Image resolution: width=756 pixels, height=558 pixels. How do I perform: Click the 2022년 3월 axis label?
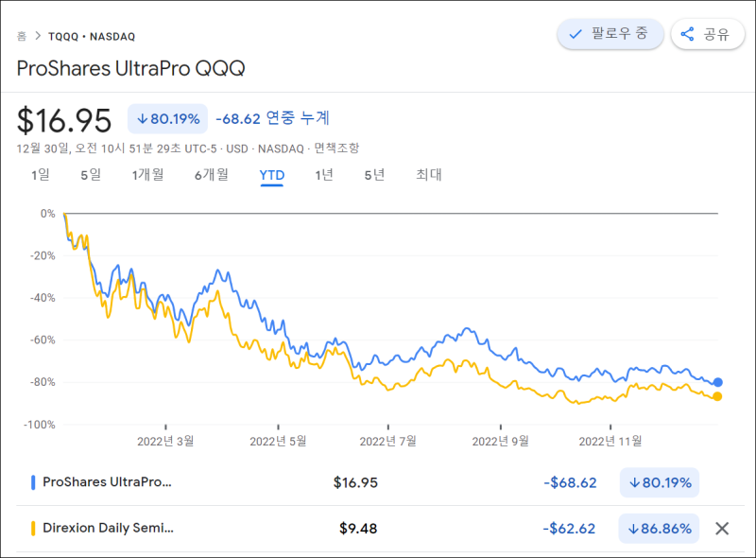pos(165,441)
